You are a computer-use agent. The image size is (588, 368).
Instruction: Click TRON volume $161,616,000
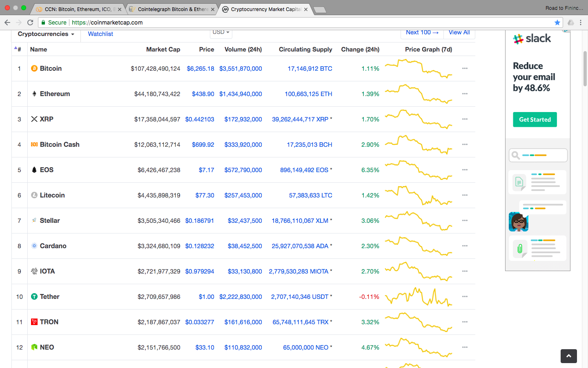click(243, 322)
